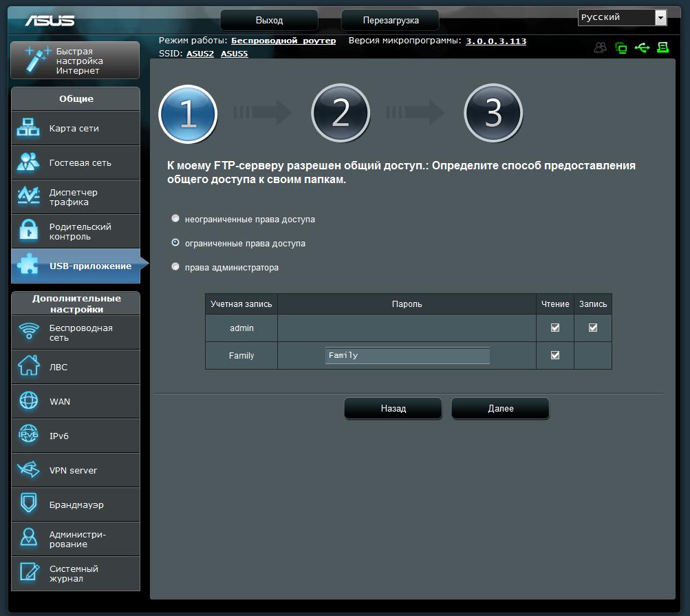690x616 pixels.
Task: Click the Family password input field
Action: point(407,355)
